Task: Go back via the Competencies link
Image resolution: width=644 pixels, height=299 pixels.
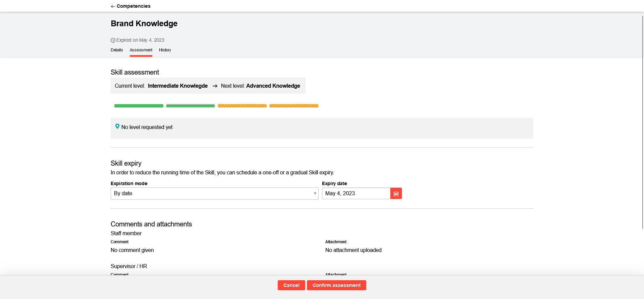Action: point(133,6)
